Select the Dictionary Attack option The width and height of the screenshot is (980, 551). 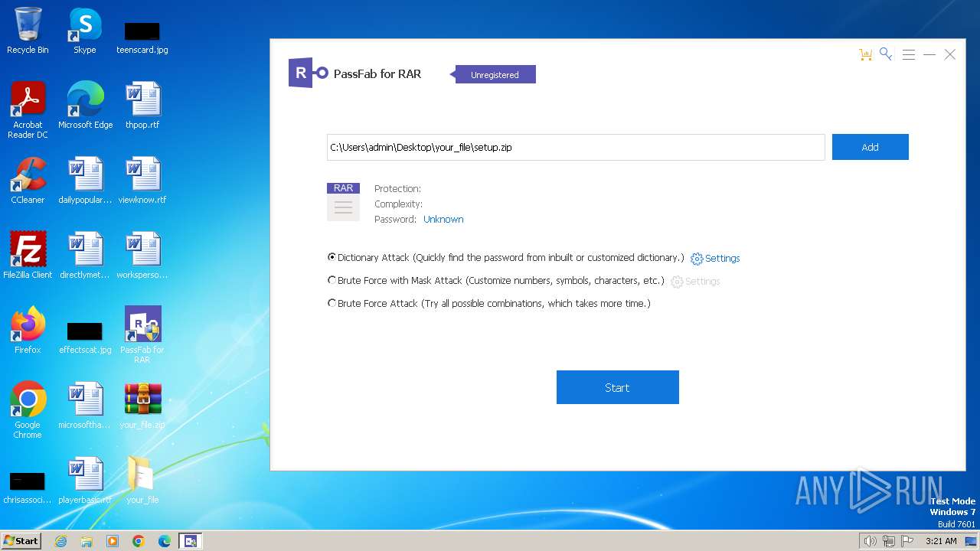(506, 258)
